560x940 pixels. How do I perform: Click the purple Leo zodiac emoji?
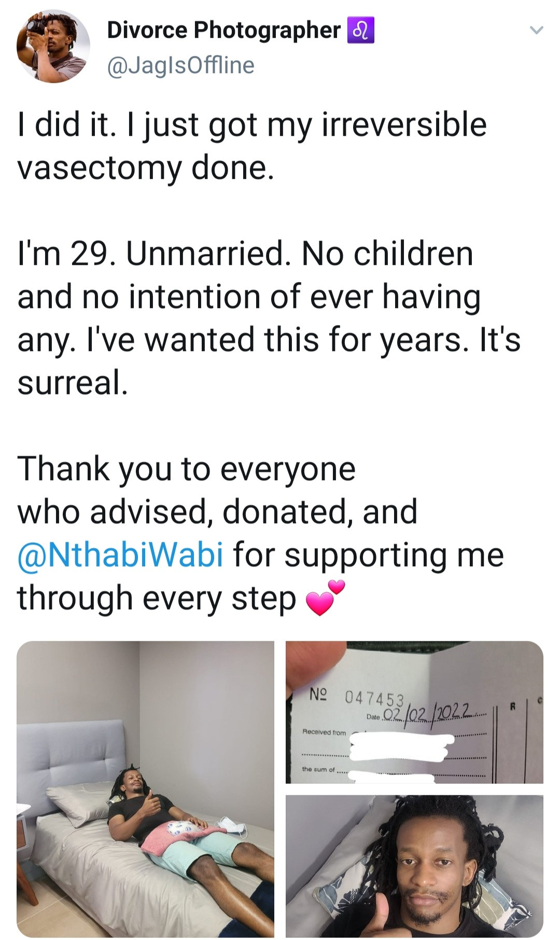coord(360,31)
